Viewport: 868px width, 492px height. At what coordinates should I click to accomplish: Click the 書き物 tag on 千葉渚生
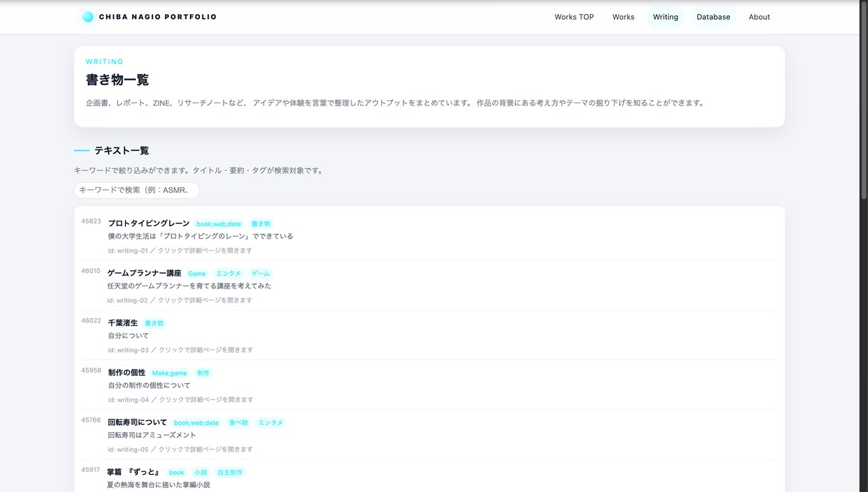pyautogui.click(x=154, y=323)
